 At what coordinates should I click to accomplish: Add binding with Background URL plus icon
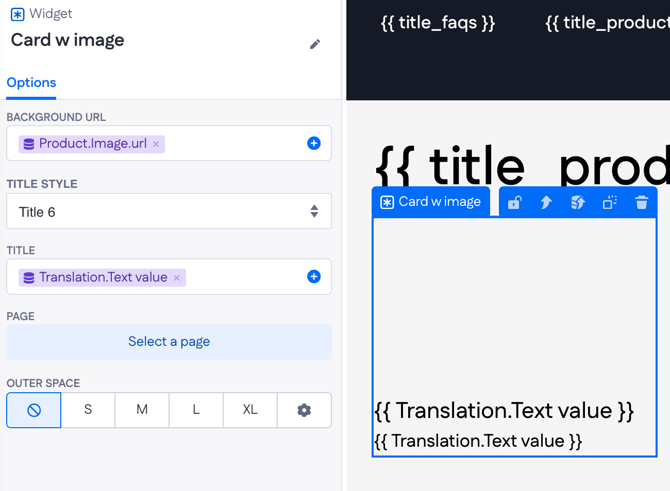coord(313,143)
